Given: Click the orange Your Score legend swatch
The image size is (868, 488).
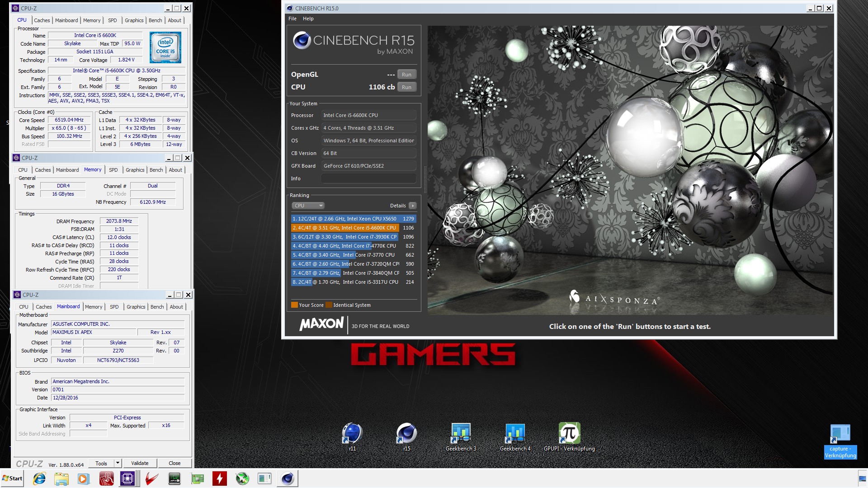Looking at the screenshot, I should [294, 305].
